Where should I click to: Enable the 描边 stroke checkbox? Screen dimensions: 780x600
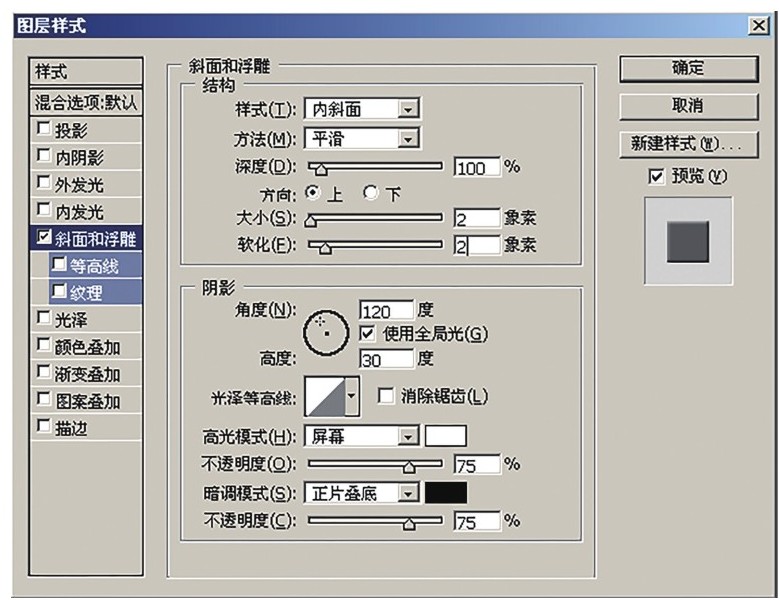click(44, 425)
